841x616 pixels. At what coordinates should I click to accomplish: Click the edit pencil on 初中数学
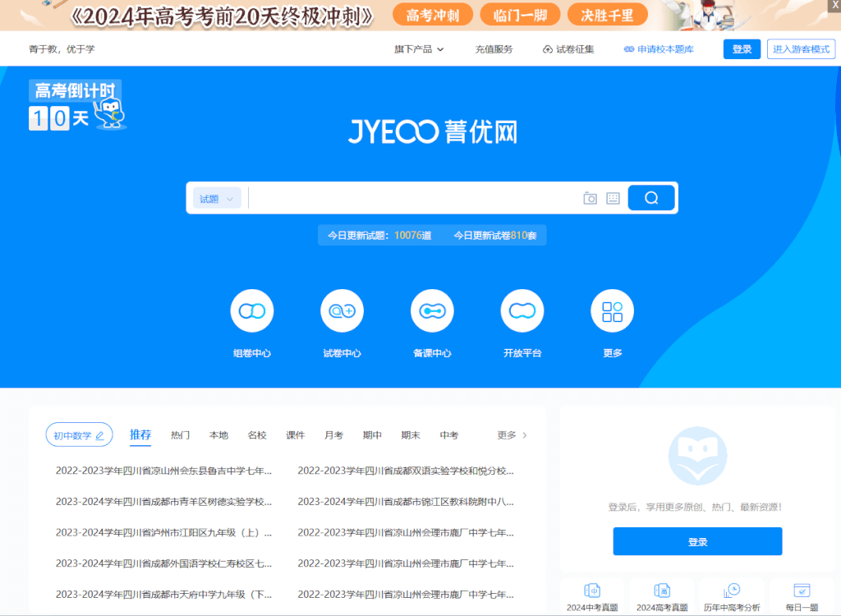point(99,435)
